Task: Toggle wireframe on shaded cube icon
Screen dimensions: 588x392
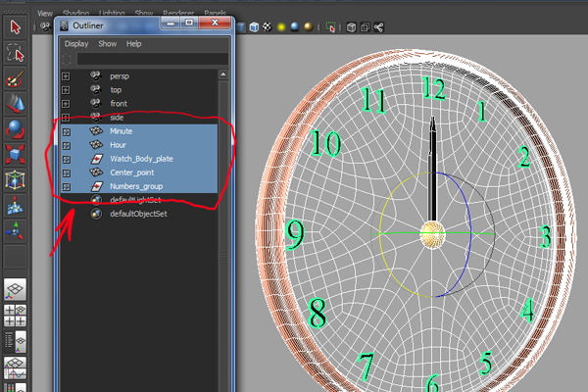Action: 254,27
